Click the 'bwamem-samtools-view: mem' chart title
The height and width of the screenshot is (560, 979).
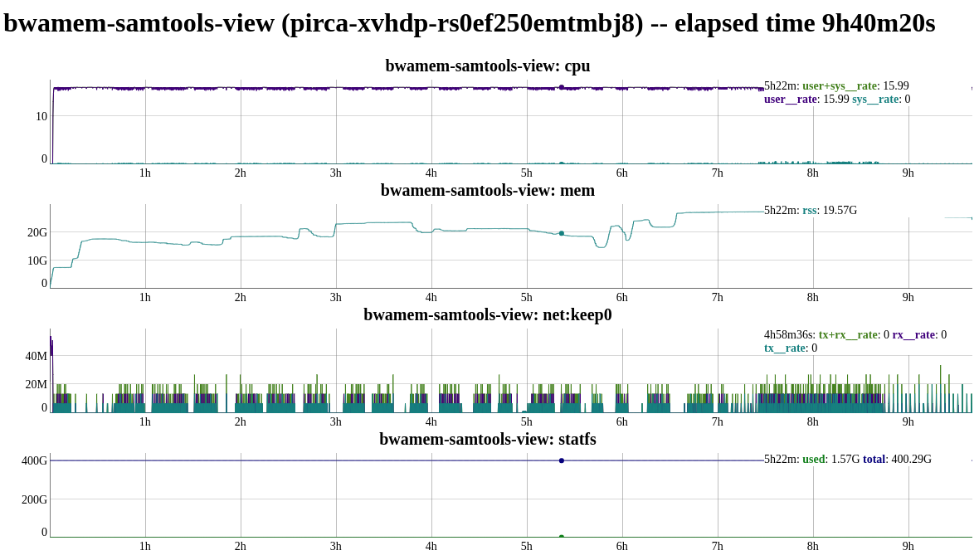(x=487, y=190)
